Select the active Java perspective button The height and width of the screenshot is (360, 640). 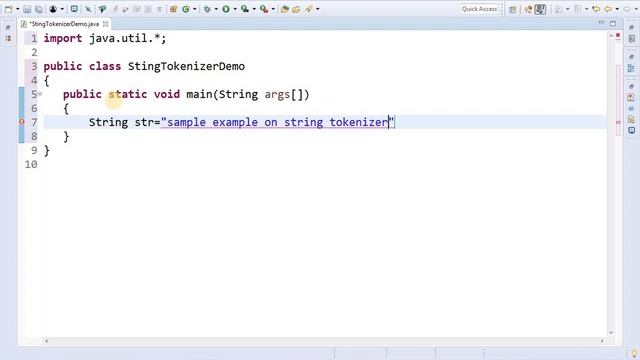540,9
